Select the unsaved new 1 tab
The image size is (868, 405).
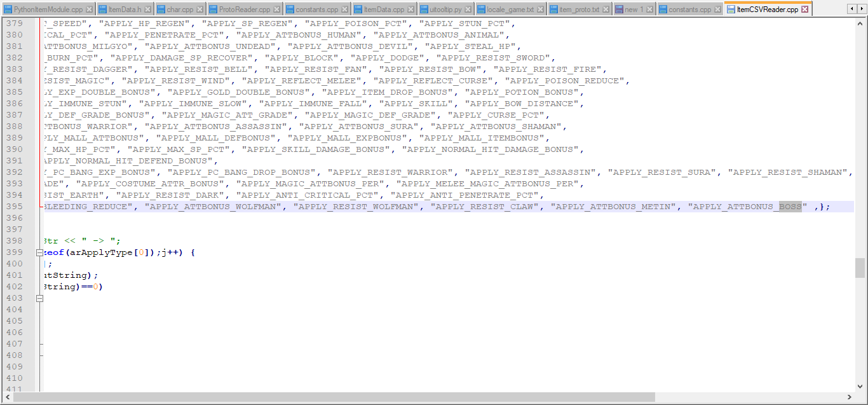634,10
